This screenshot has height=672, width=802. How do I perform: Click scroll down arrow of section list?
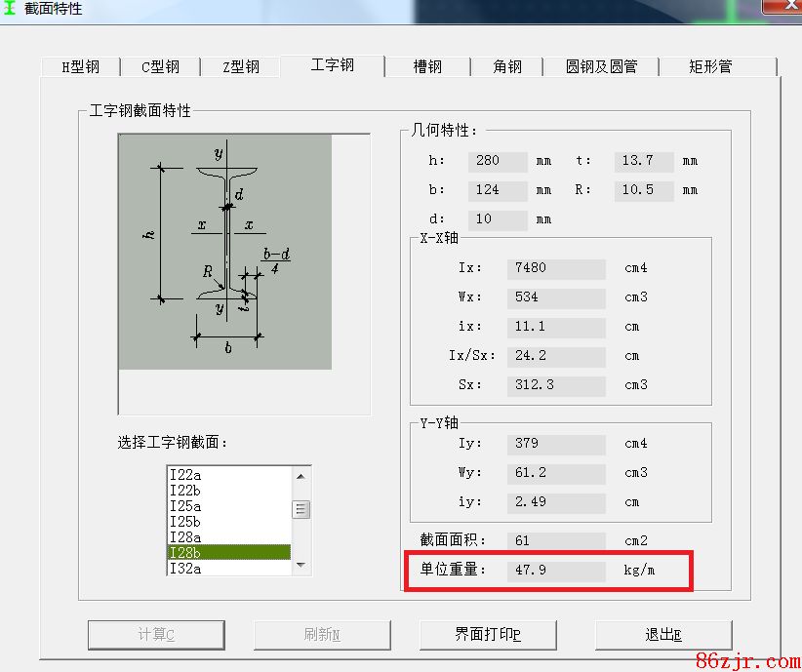pyautogui.click(x=301, y=565)
